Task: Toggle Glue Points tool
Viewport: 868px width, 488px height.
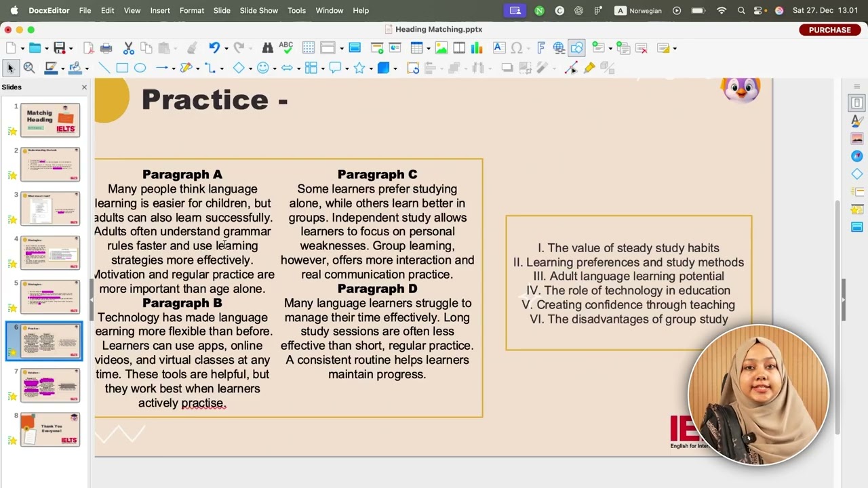Action: pyautogui.click(x=589, y=68)
